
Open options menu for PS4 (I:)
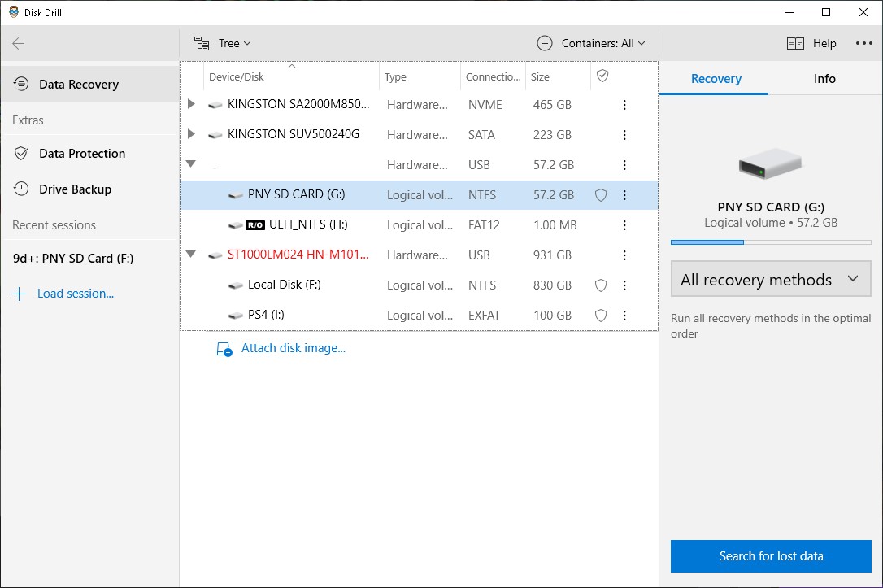[x=624, y=316]
